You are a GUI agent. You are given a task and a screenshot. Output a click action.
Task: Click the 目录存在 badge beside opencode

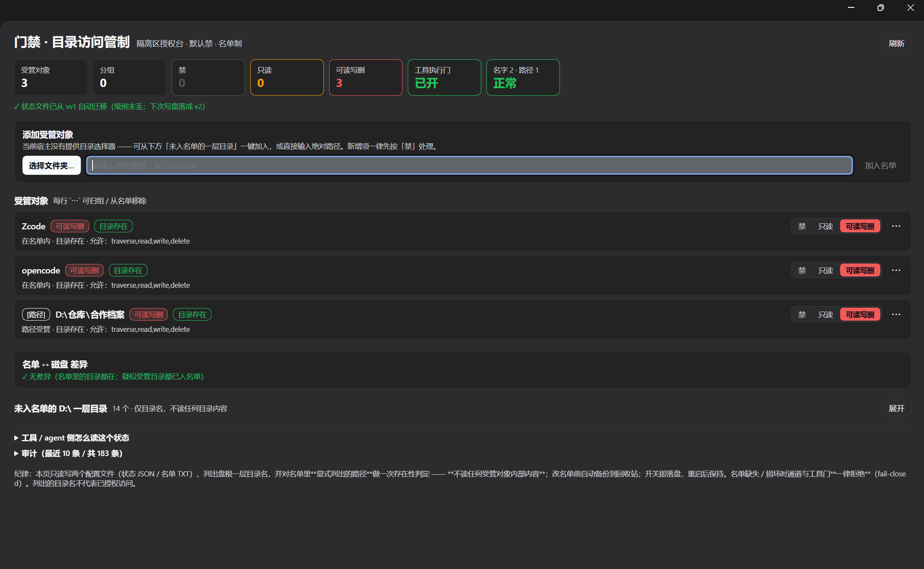click(x=128, y=270)
